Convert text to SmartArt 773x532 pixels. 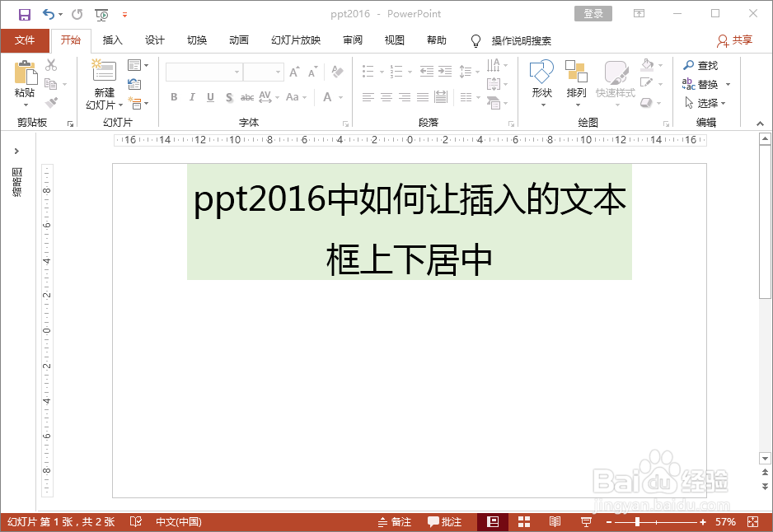click(x=497, y=103)
